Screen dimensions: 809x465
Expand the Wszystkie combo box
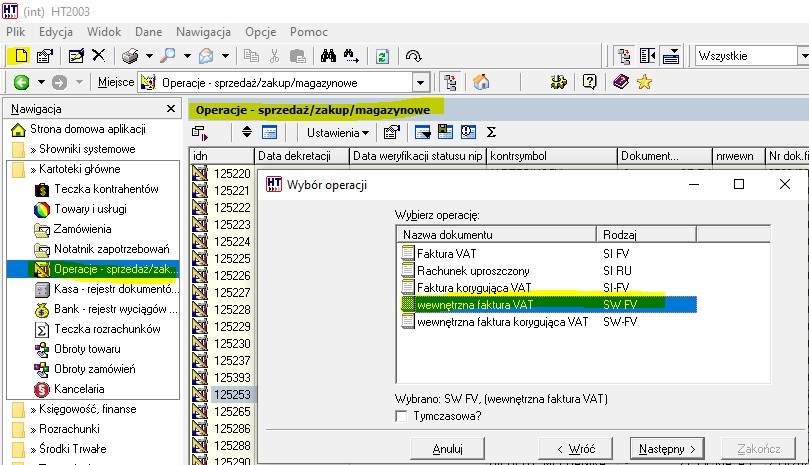click(x=803, y=56)
